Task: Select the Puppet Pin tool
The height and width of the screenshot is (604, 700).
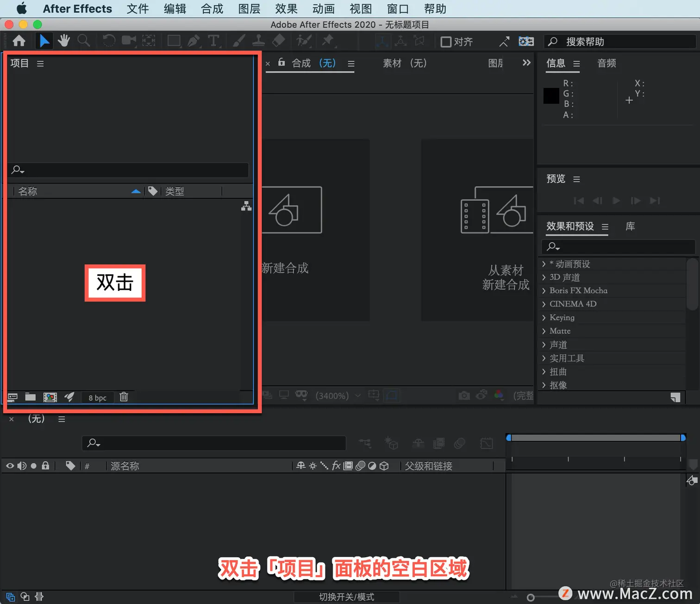Action: pyautogui.click(x=328, y=41)
